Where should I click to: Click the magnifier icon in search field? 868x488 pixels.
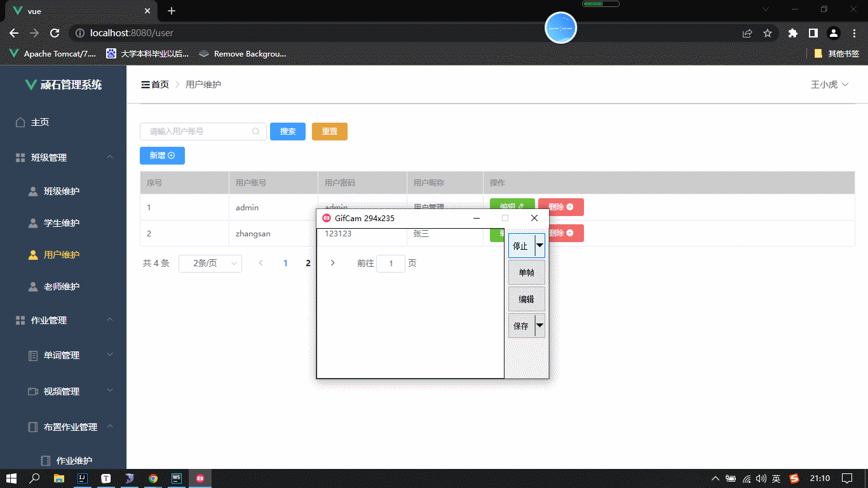click(x=256, y=132)
